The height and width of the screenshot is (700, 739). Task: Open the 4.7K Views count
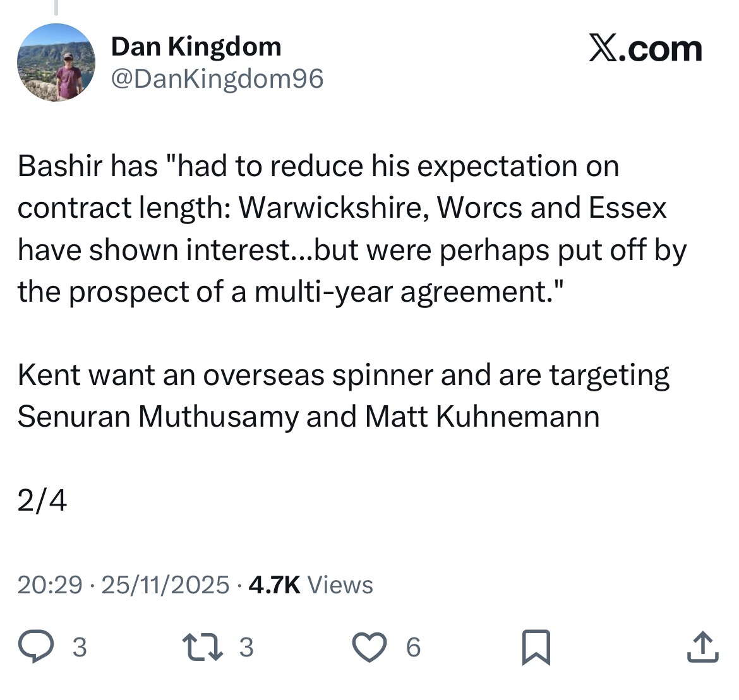click(x=311, y=585)
